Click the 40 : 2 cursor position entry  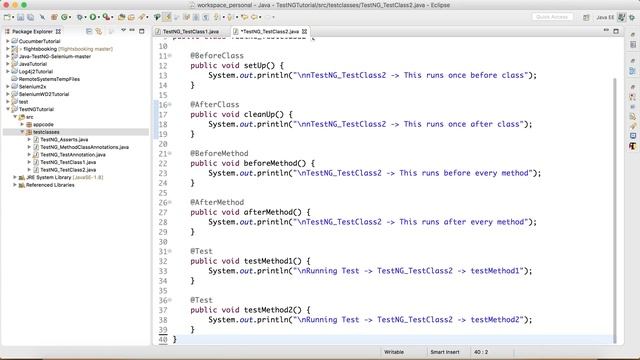coord(481,352)
